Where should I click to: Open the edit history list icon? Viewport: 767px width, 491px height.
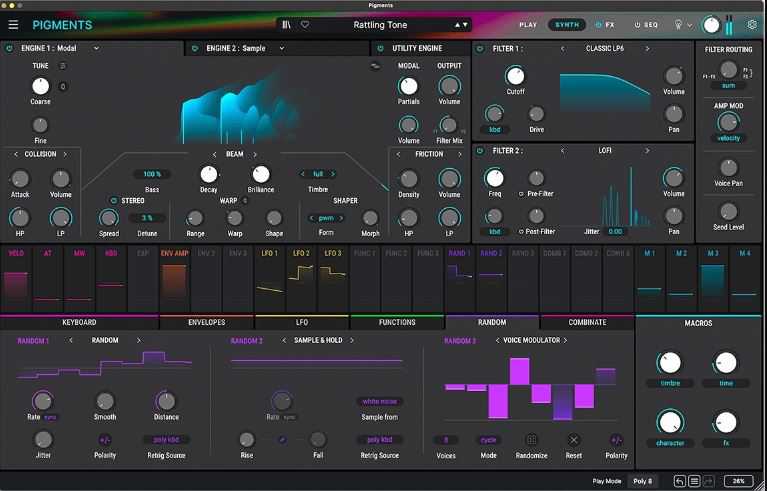[x=694, y=481]
